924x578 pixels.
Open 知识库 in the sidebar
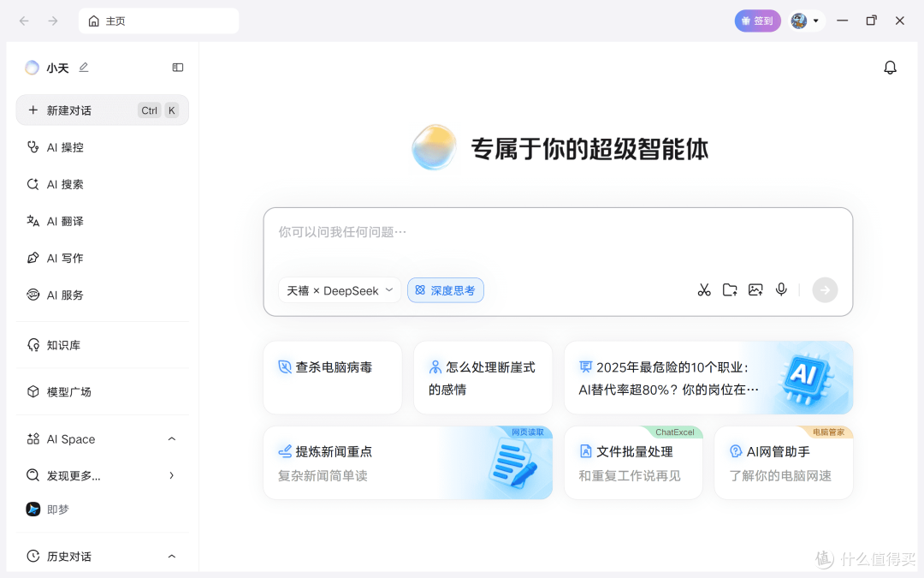102,345
